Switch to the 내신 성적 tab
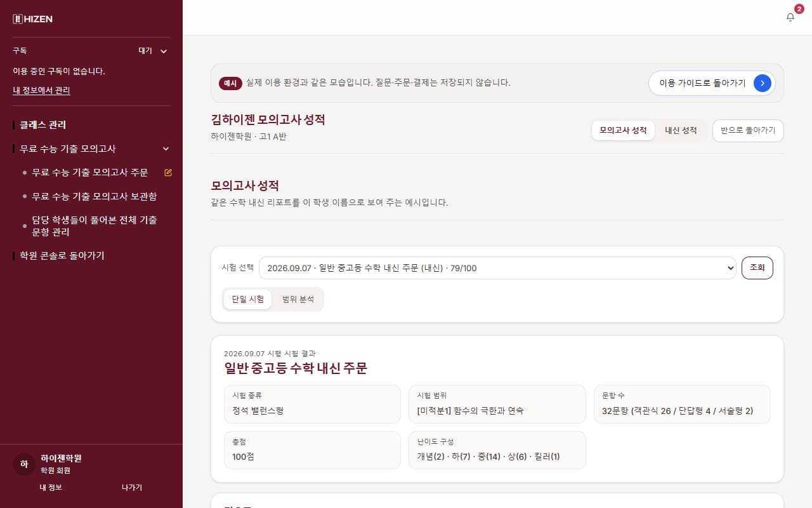This screenshot has height=508, width=812. click(681, 130)
